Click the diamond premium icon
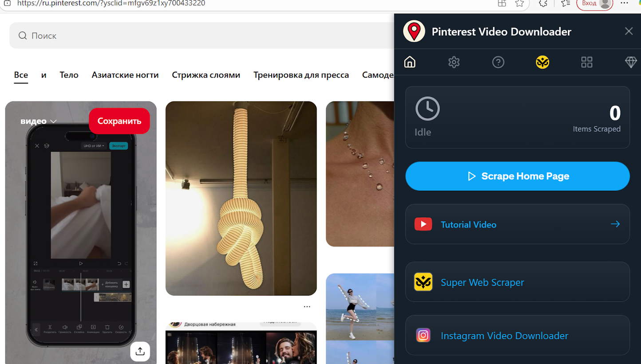The width and height of the screenshot is (641, 364). pos(631,62)
